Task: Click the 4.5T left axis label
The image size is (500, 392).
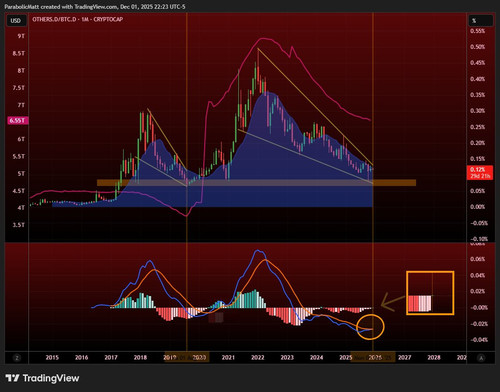Action: point(19,191)
